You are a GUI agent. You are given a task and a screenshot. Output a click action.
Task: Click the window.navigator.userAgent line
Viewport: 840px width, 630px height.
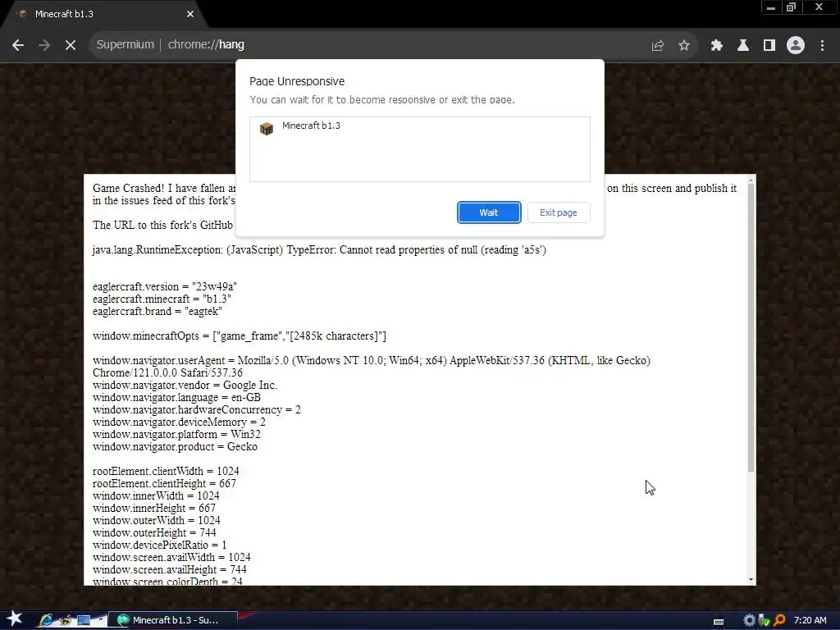[372, 367]
